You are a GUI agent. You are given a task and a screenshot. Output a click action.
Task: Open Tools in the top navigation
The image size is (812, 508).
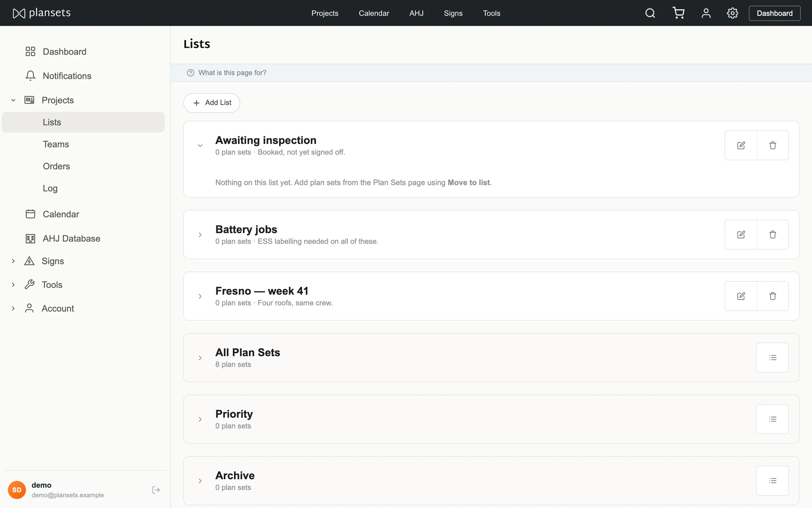491,13
